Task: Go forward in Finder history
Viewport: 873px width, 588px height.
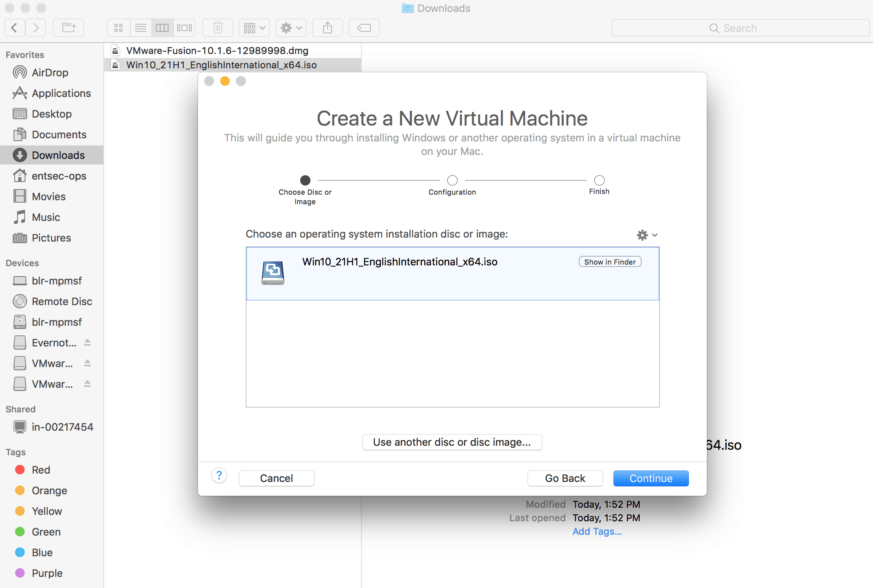Action: coord(36,28)
